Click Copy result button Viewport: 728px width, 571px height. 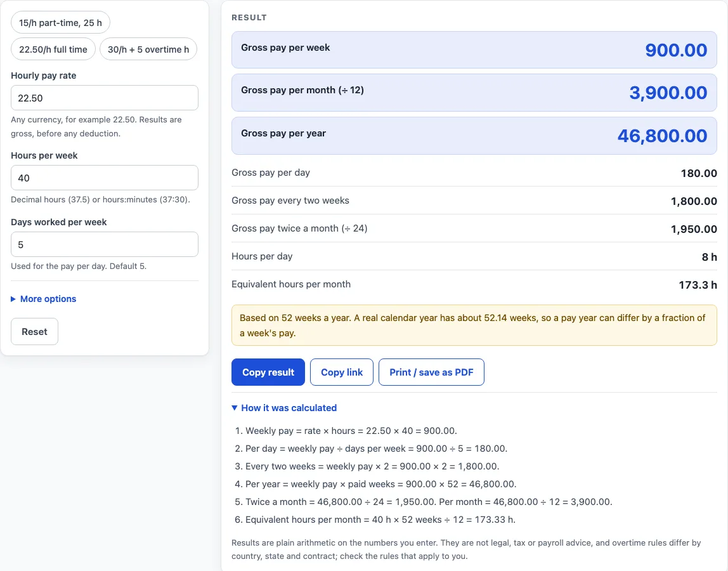(x=268, y=372)
